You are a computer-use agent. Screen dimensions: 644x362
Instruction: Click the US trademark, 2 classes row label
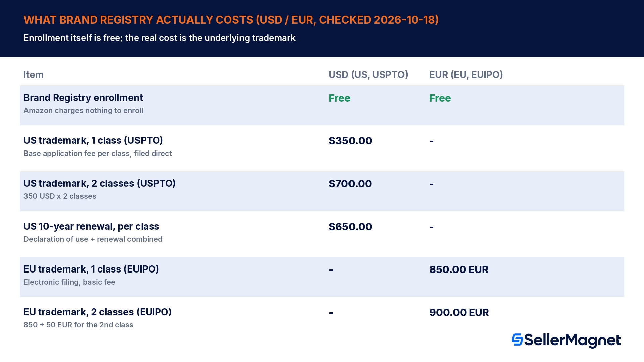pyautogui.click(x=100, y=183)
